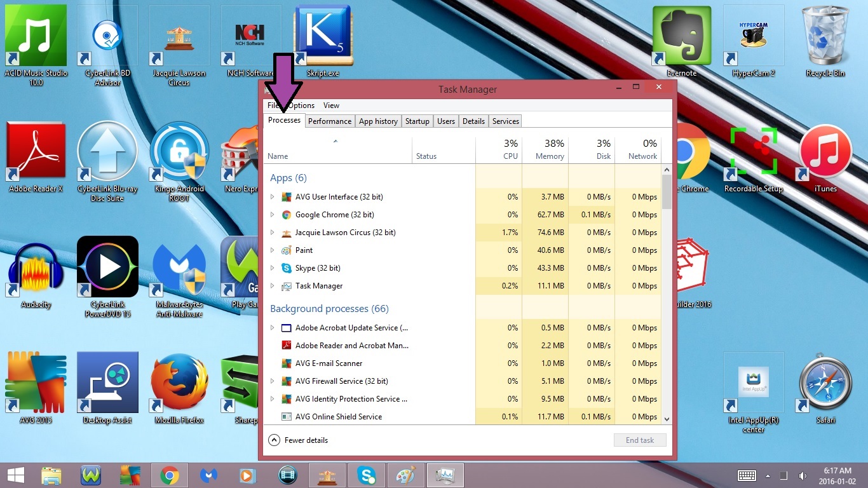The image size is (868, 488).
Task: Sort processes by Network column
Action: point(638,150)
